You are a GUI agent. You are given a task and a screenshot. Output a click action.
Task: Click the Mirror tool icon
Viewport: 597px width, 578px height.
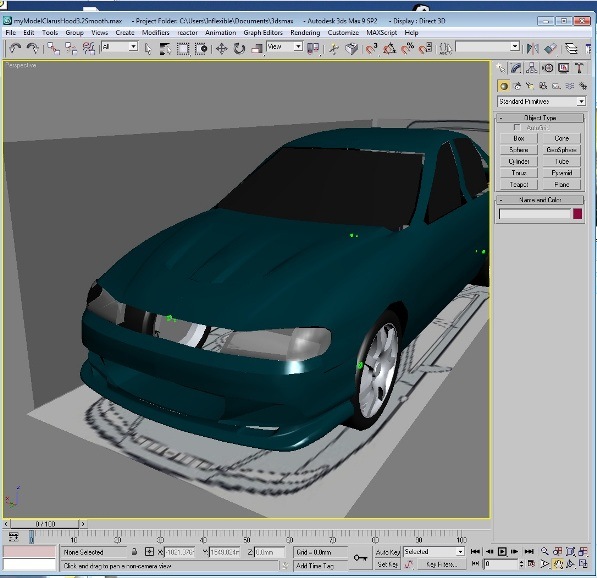(533, 49)
